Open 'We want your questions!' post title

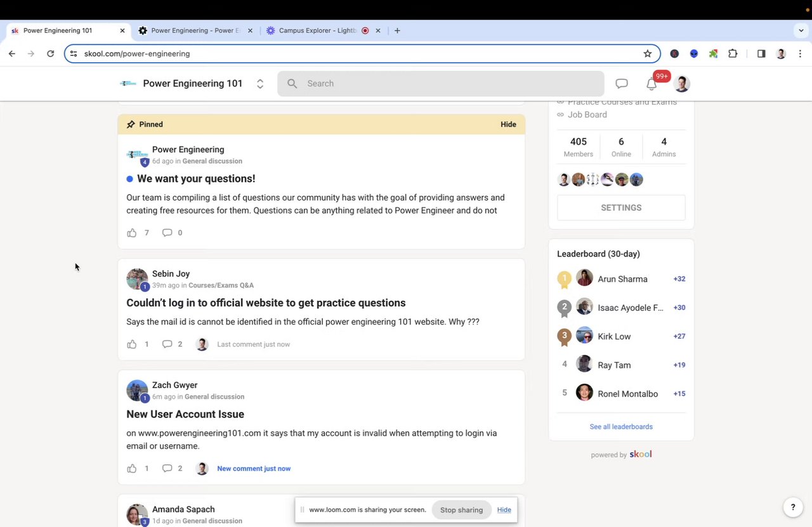point(196,179)
